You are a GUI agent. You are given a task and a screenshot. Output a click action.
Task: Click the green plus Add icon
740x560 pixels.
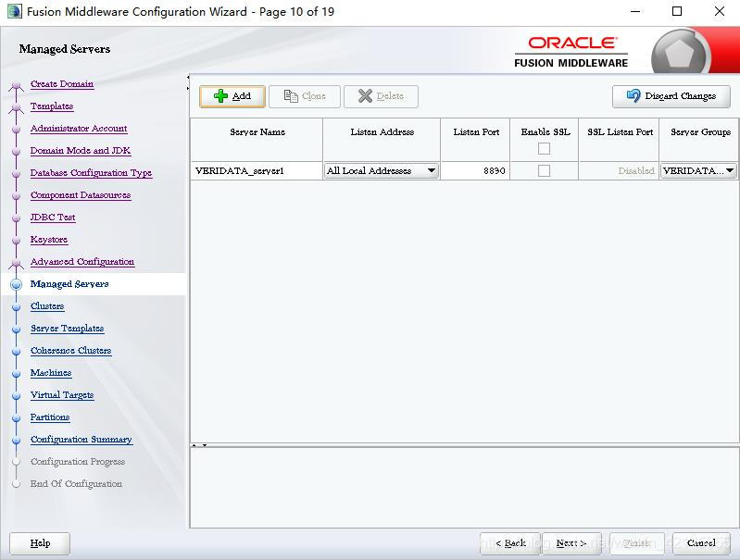[x=220, y=95]
